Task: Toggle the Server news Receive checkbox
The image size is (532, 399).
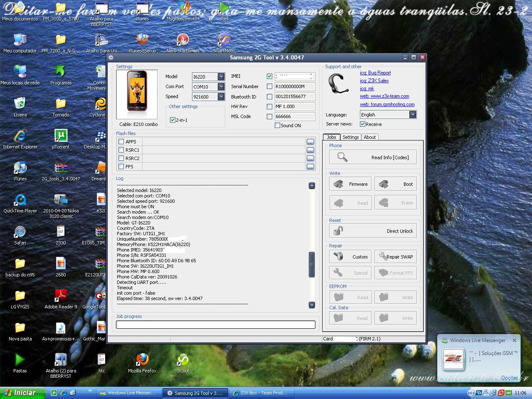Action: pyautogui.click(x=362, y=124)
